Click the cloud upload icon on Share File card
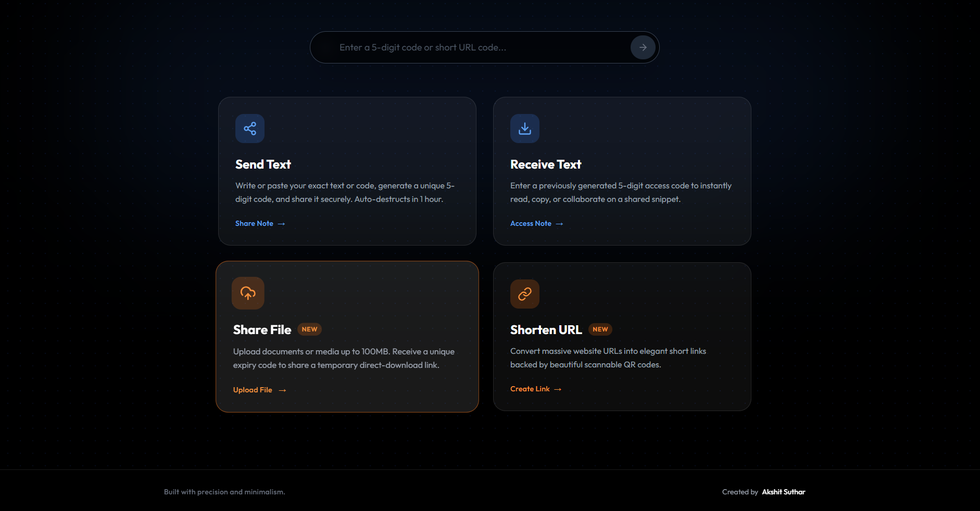 tap(248, 293)
